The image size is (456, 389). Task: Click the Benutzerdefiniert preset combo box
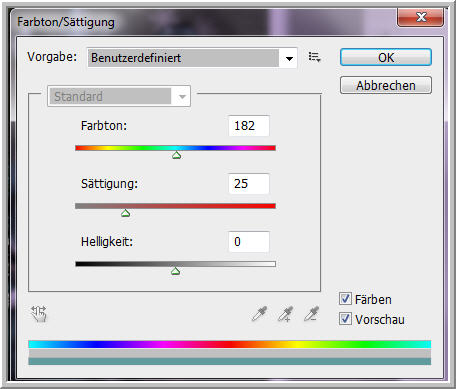pyautogui.click(x=192, y=58)
